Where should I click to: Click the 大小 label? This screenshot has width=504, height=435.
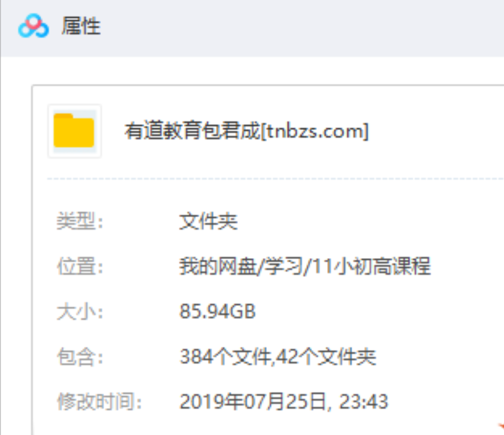80,312
